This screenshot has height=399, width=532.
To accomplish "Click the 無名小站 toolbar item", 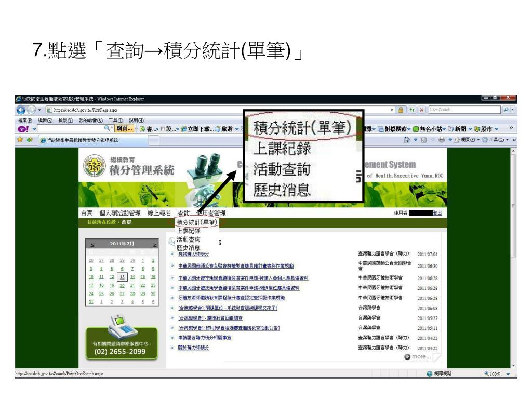I will 429,129.
